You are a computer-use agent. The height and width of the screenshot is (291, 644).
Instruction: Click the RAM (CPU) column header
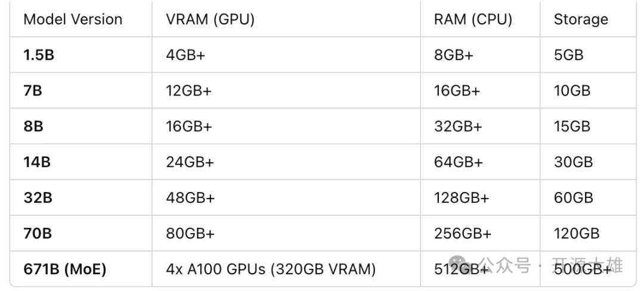coord(473,20)
